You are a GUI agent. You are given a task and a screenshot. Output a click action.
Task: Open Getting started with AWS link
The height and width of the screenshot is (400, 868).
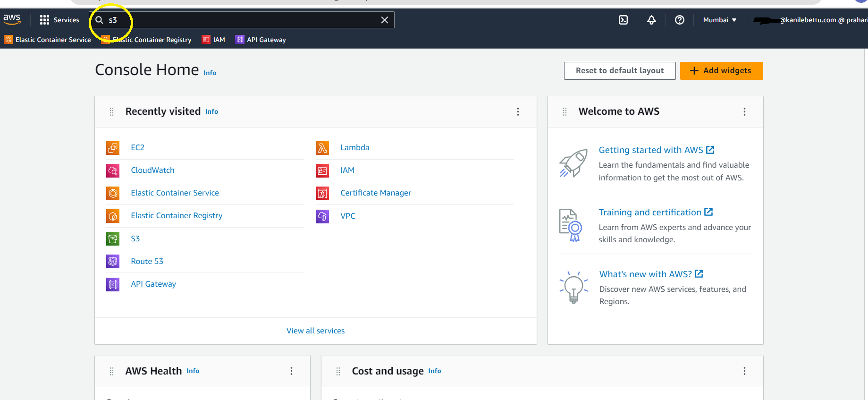pos(657,150)
